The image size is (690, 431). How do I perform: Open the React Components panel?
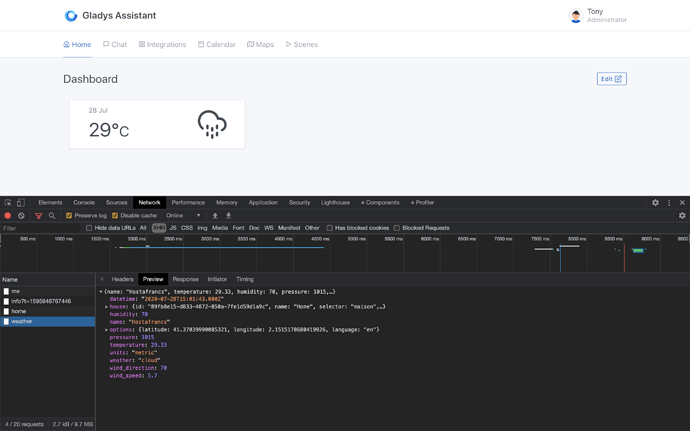coord(380,203)
